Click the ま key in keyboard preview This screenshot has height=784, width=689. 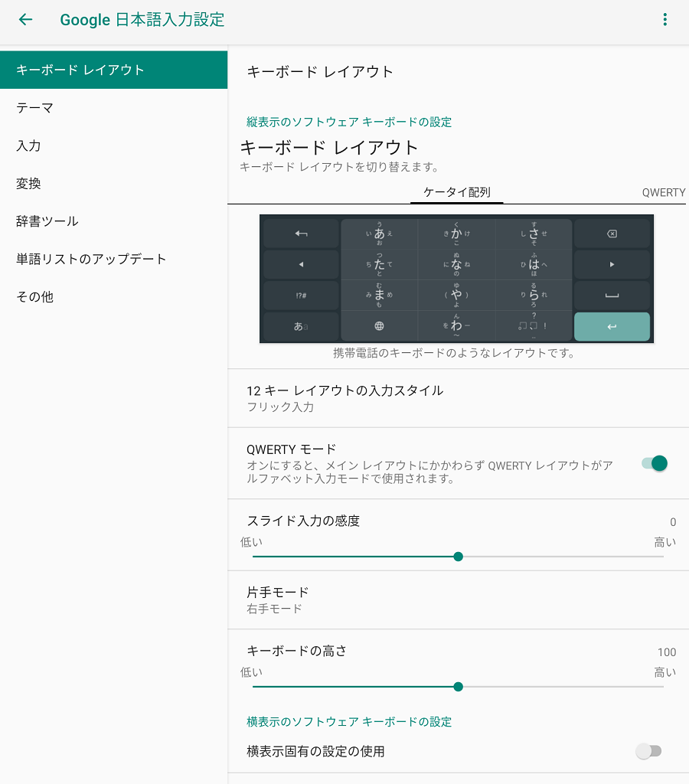pyautogui.click(x=379, y=296)
